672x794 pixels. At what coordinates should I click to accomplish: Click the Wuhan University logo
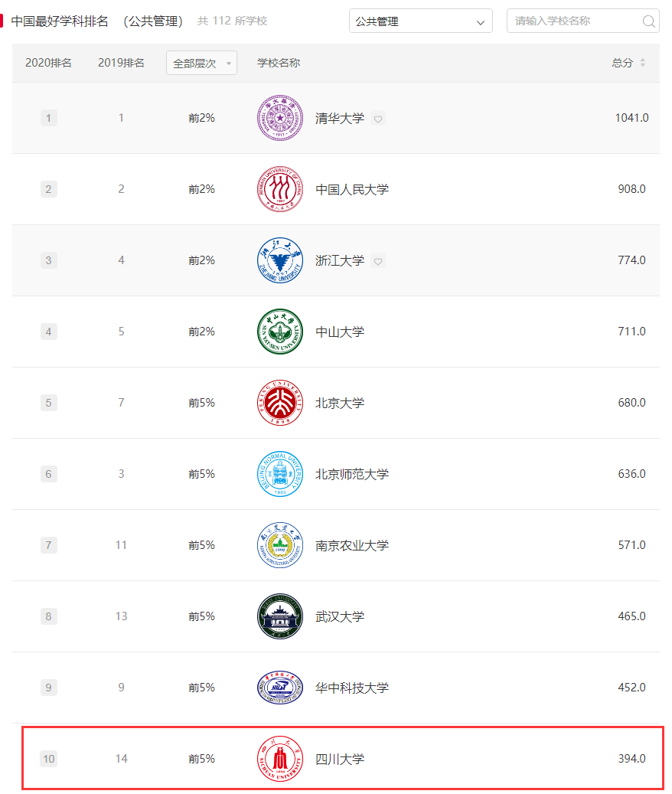(279, 616)
